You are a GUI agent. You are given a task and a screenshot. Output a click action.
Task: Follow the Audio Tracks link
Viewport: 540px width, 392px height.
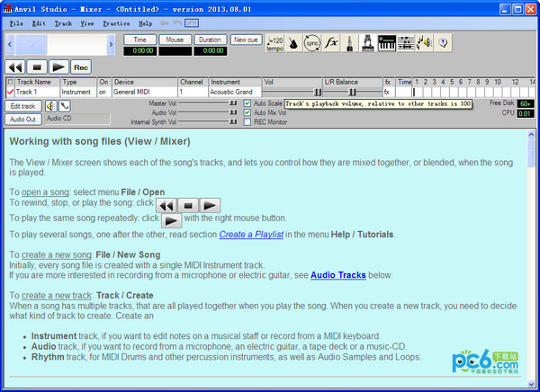(338, 275)
